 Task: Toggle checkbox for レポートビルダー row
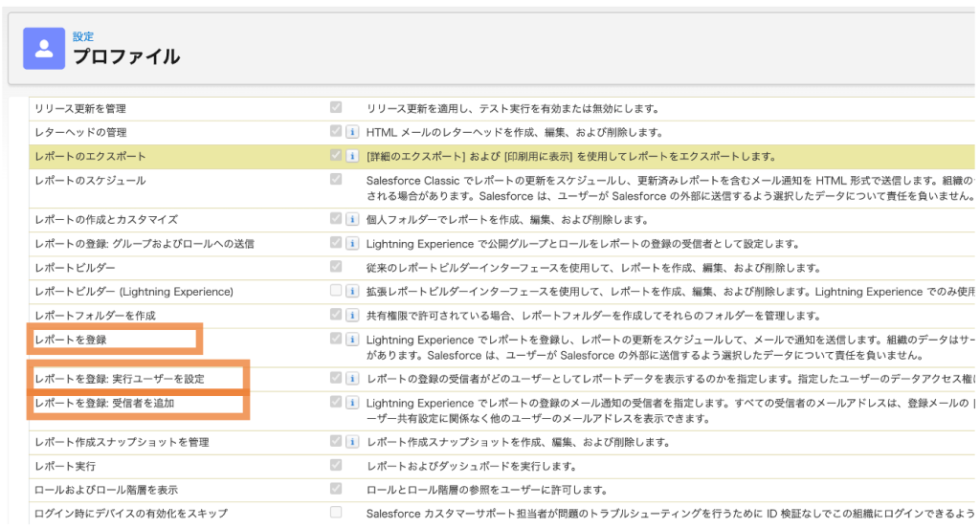(x=336, y=267)
